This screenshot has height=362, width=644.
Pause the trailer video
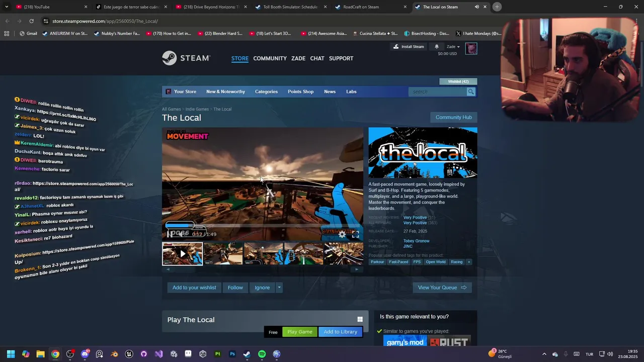tap(169, 234)
